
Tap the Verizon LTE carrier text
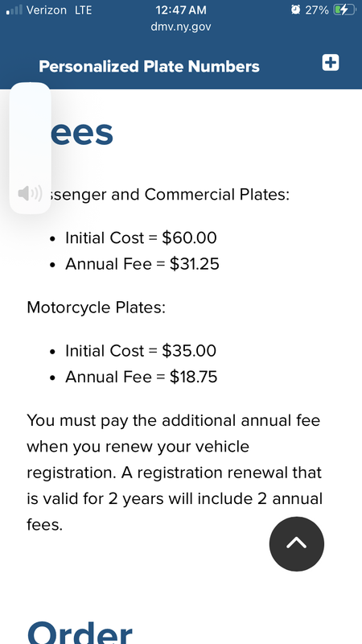(59, 10)
